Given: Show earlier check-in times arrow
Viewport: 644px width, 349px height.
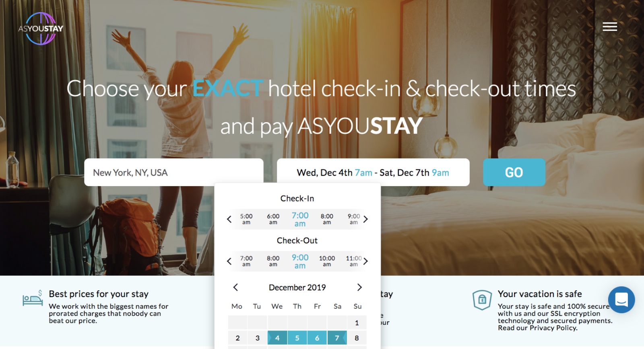Looking at the screenshot, I should click(x=229, y=219).
